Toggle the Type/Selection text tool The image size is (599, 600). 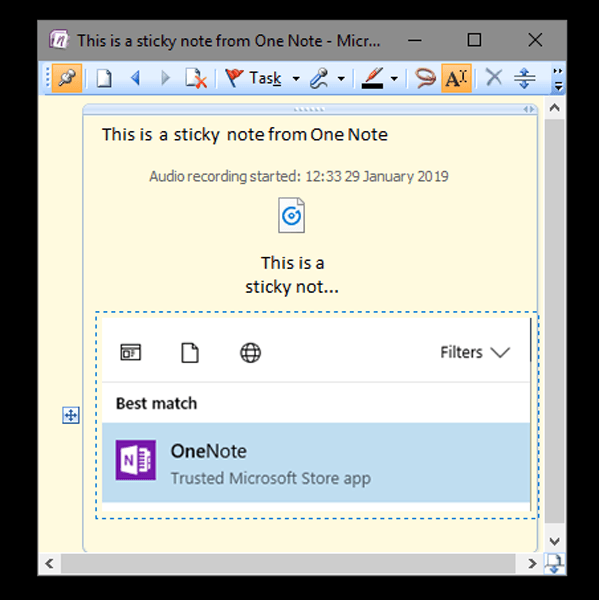[456, 78]
